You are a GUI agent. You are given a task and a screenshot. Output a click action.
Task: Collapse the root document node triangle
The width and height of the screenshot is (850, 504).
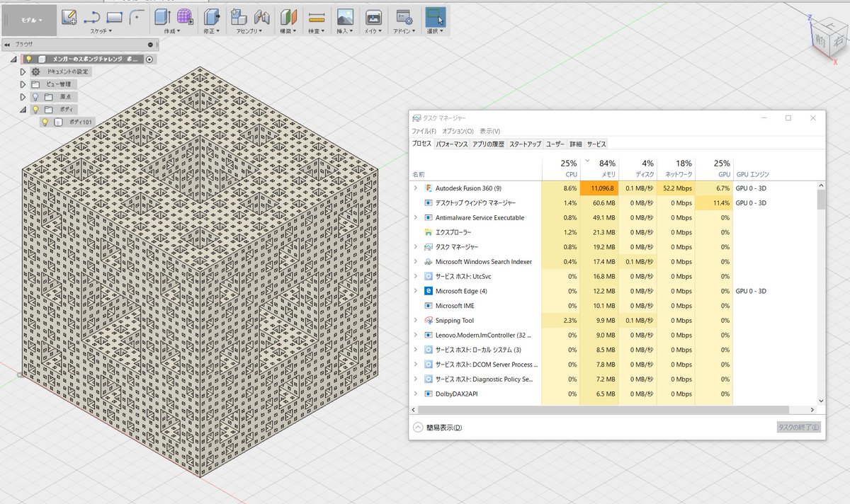[13, 59]
